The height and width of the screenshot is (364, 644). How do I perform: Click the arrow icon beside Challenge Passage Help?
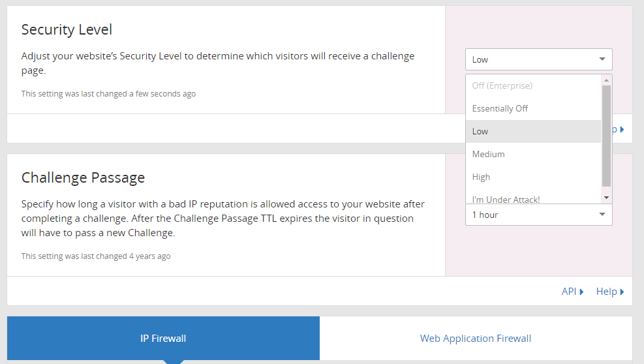(x=622, y=292)
